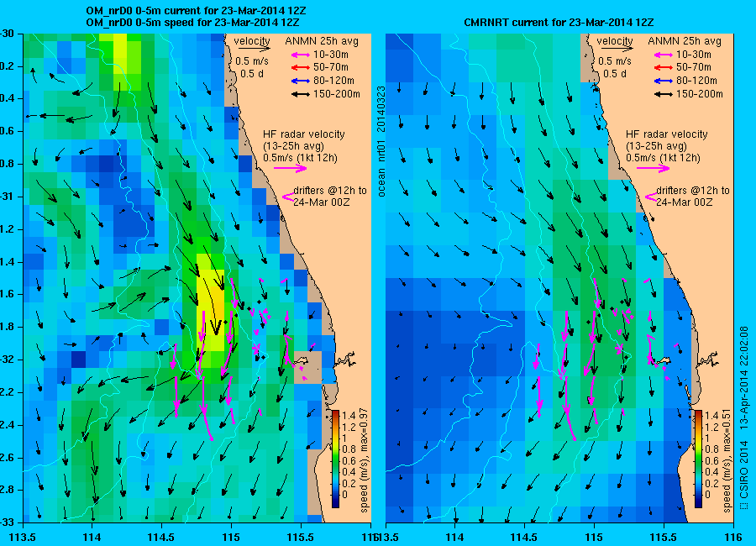
Task: Click the '-30' latitude tick label
Action: pos(7,34)
